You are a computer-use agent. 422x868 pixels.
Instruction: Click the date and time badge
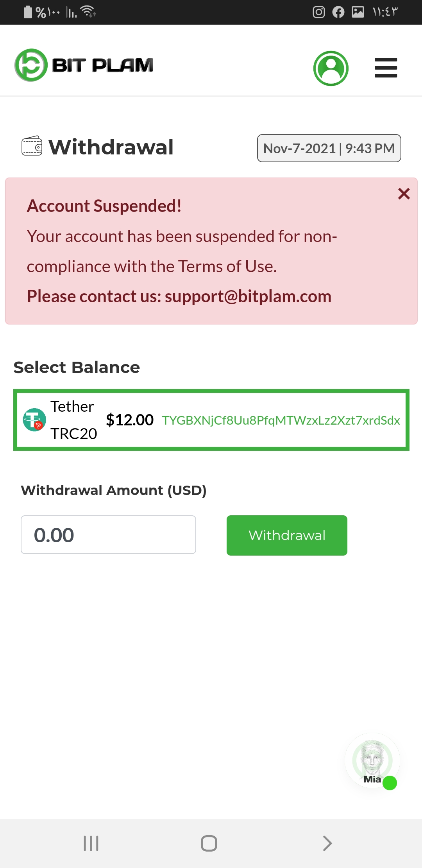tap(329, 148)
